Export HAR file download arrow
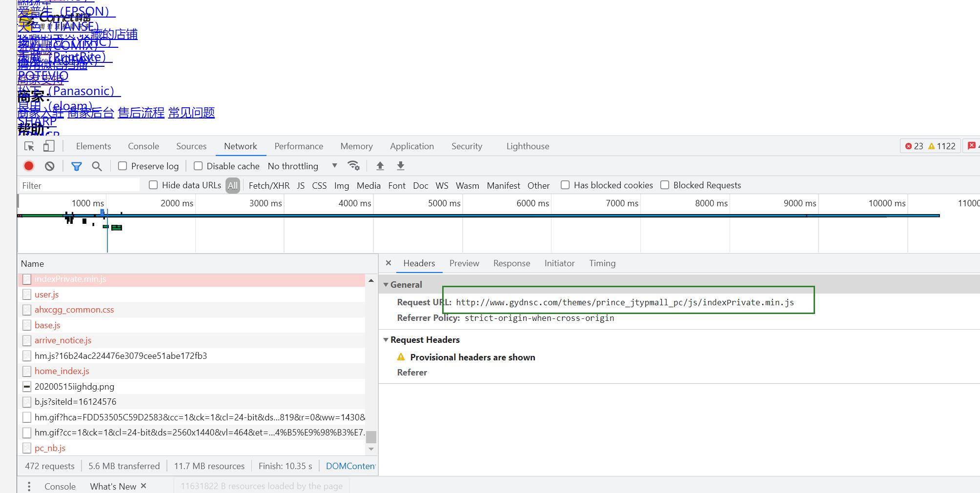Viewport: 980px width, 493px height. click(x=401, y=166)
